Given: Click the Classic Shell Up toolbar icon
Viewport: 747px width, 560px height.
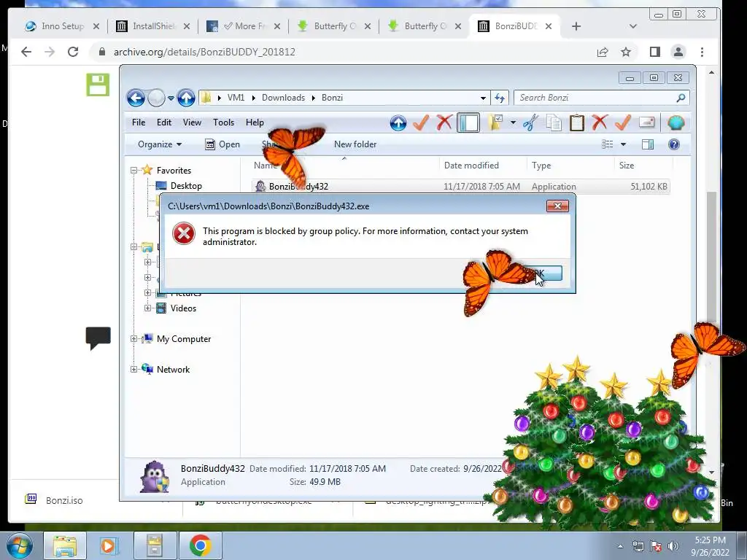Looking at the screenshot, I should pos(398,122).
